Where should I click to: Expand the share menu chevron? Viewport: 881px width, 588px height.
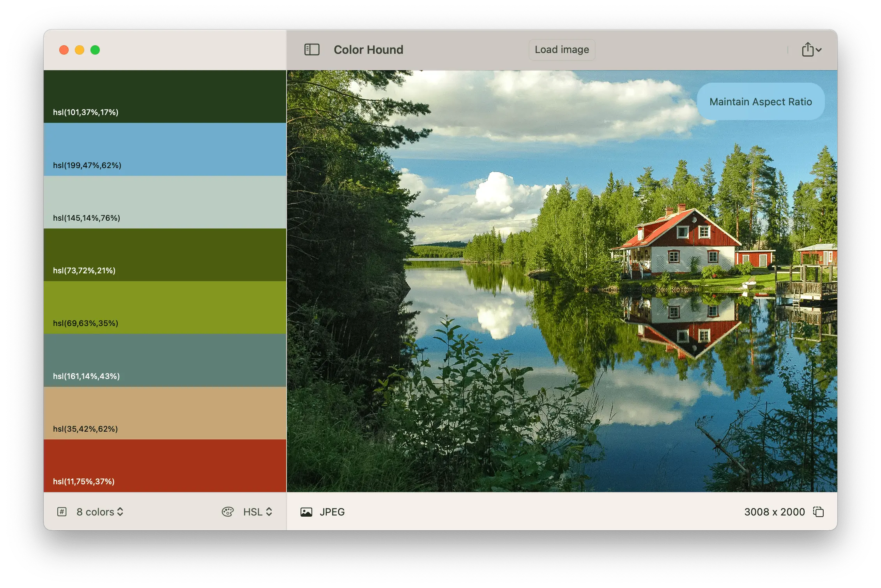(819, 50)
